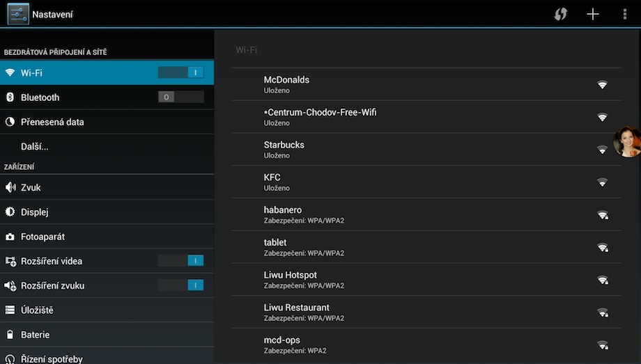Connect to the KFC network

coord(426,182)
